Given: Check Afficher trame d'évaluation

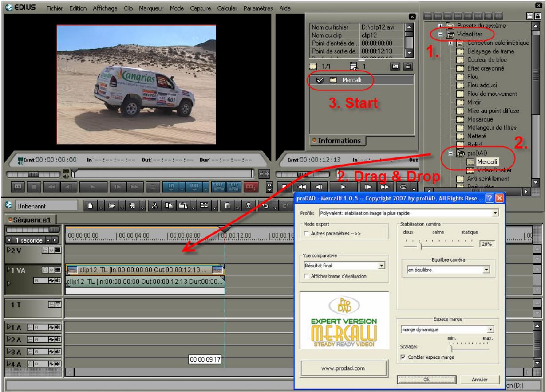Looking at the screenshot, I should (307, 276).
